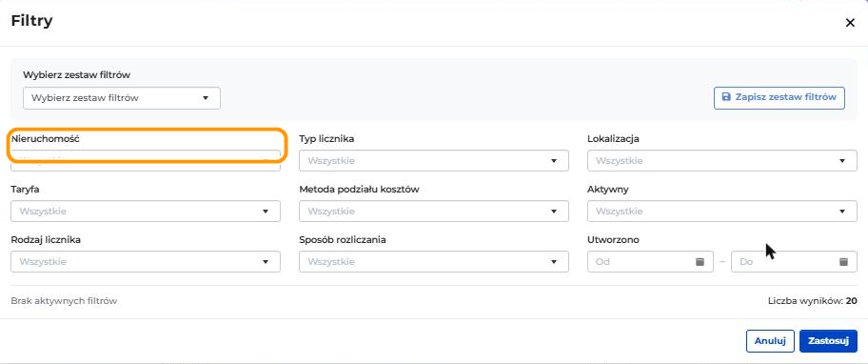
Task: Expand Metoda podziału kosztów dropdown
Action: [x=433, y=212]
